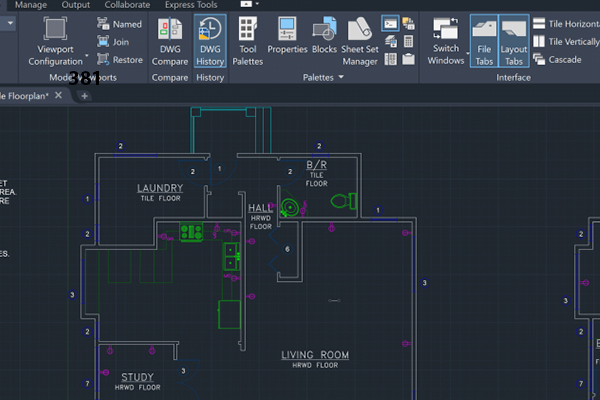The height and width of the screenshot is (400, 600).
Task: Open the Switch Windows dropdown arrow
Action: [467, 53]
